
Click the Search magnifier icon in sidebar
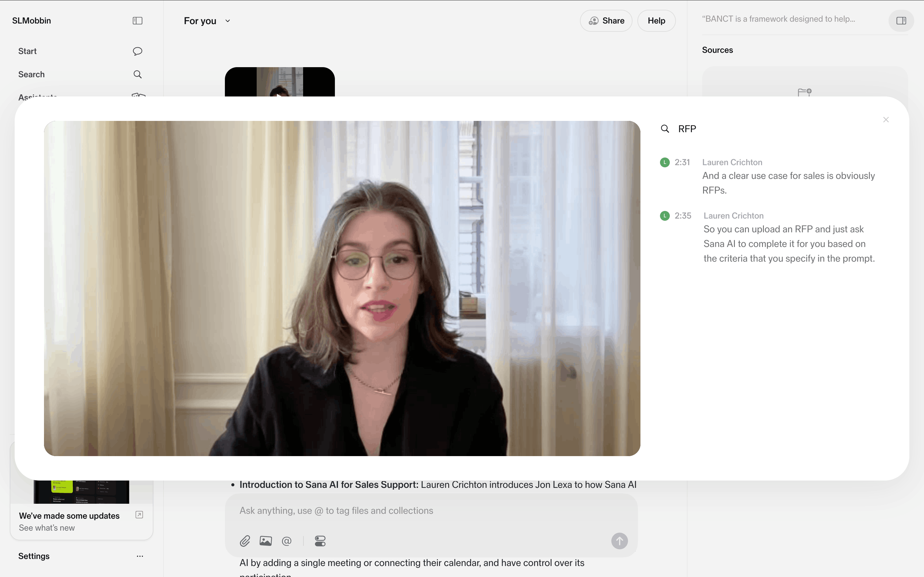137,74
